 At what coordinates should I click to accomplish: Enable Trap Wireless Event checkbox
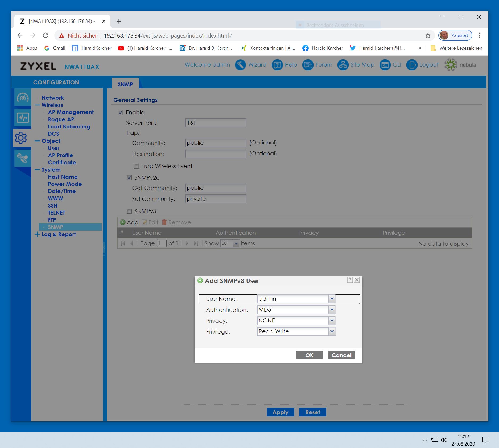point(137,166)
